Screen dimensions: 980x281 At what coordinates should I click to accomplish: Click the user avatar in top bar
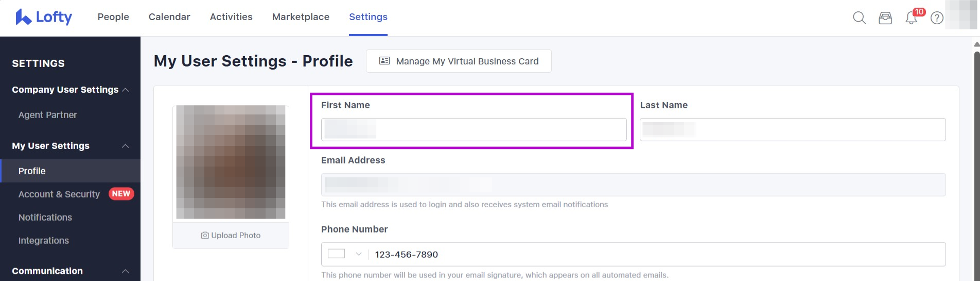coord(960,15)
